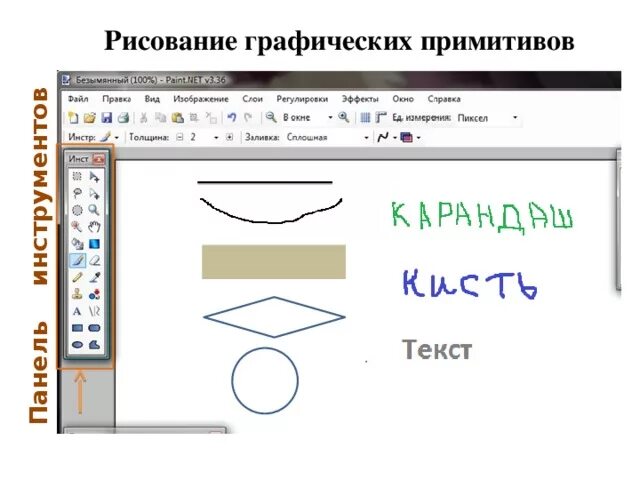
Task: Open the 'Справка' menu
Action: pyautogui.click(x=444, y=99)
